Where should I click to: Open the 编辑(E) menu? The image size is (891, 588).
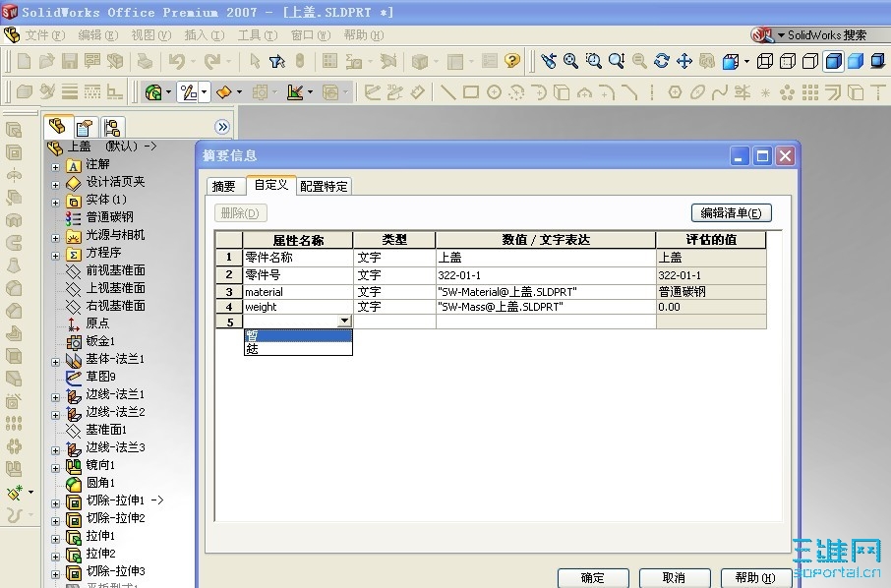coord(97,35)
